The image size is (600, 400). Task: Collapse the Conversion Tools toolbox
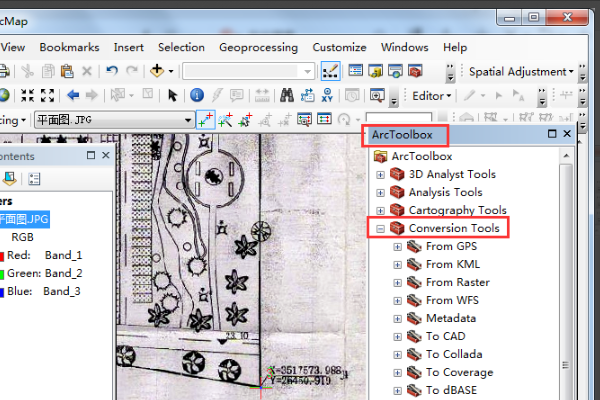coord(380,229)
